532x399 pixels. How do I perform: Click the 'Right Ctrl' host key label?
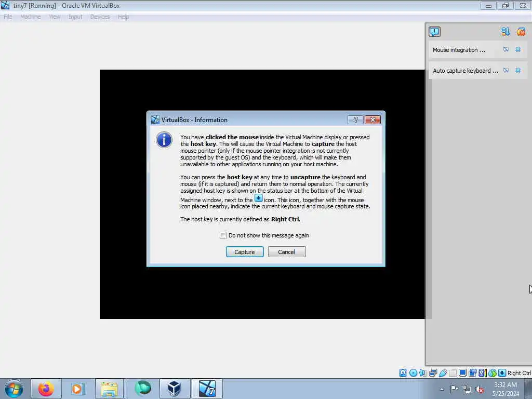coord(519,373)
